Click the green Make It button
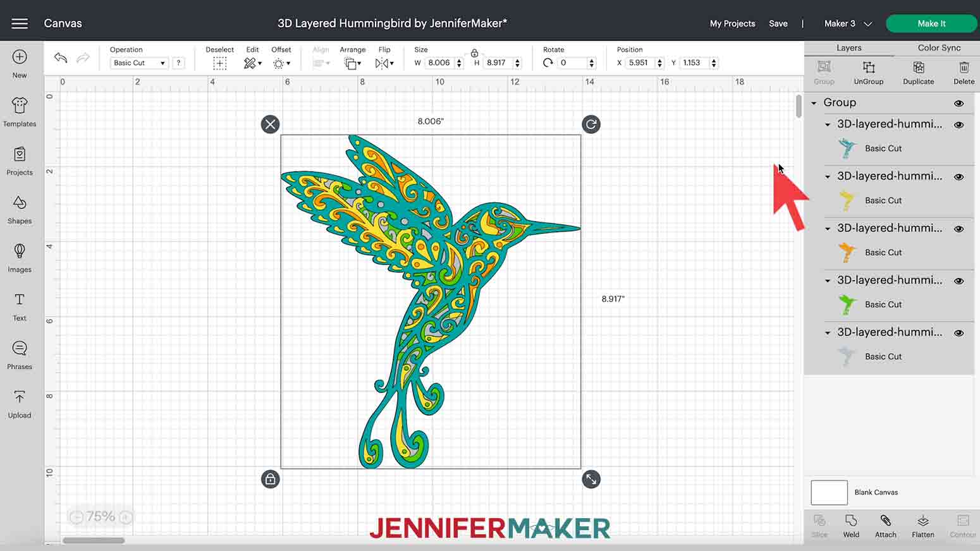 coord(931,23)
